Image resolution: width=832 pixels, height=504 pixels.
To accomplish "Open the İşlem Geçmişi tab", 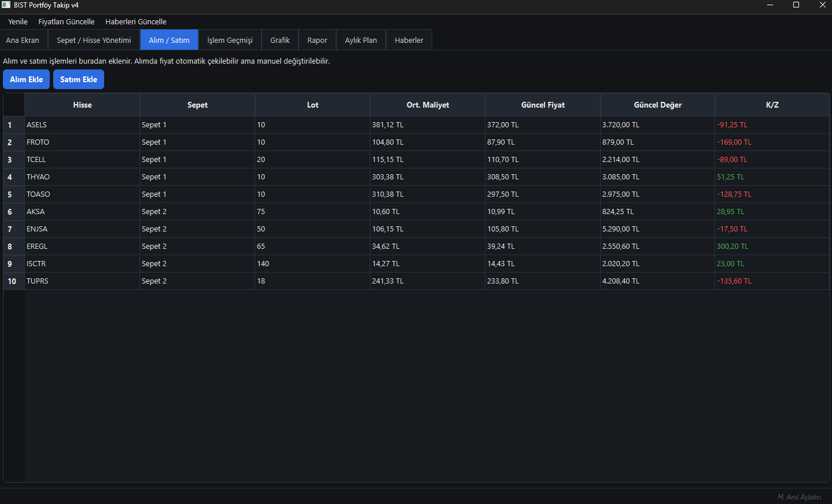I will [x=230, y=40].
